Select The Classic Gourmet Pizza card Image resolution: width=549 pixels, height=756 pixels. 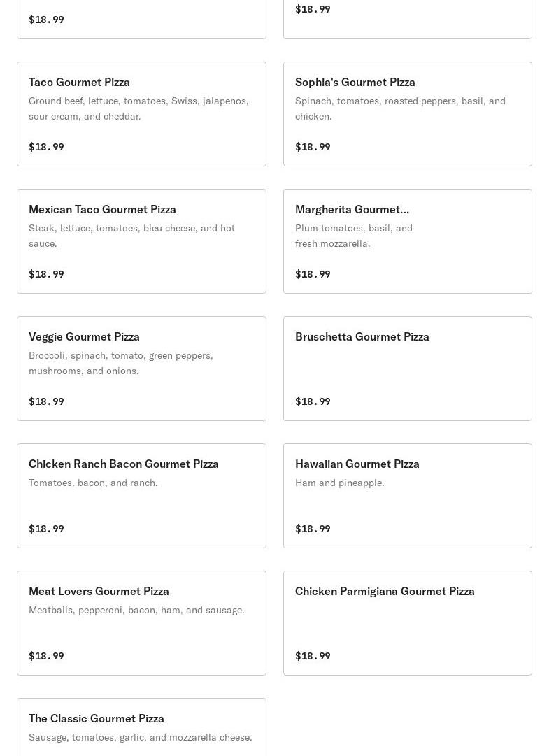coord(141,727)
